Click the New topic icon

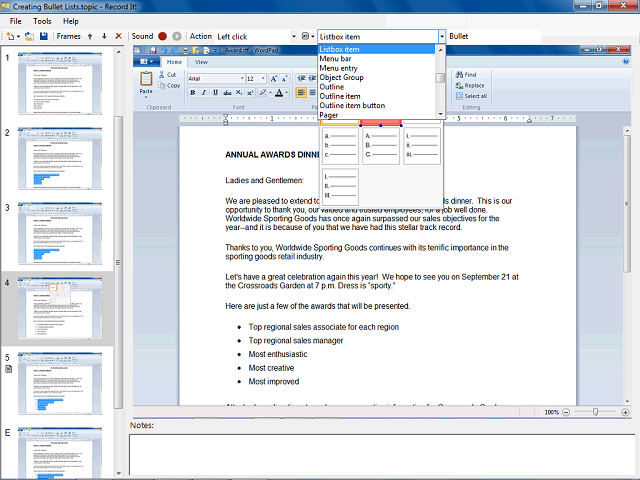coord(10,36)
